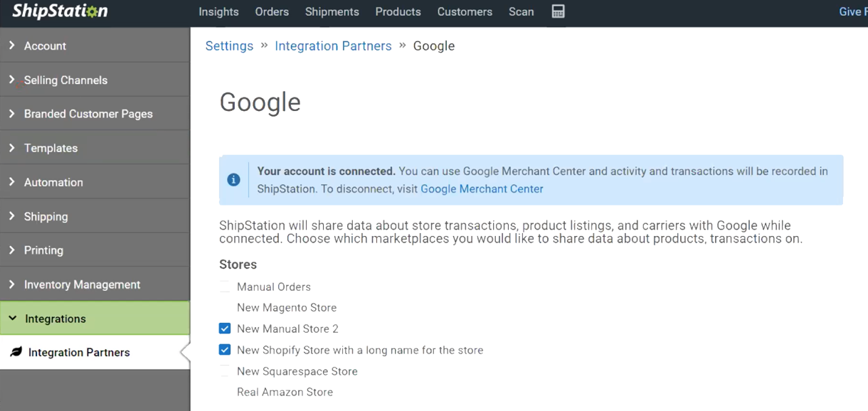Enable the Real Amazon Store
The image size is (868, 411).
coord(225,391)
